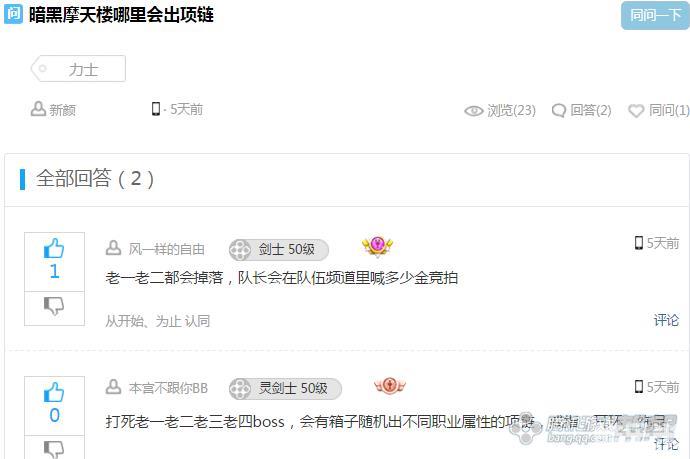690x459 pixels.
Task: Click the speech bubble icon next to 回答(2)
Action: [558, 110]
